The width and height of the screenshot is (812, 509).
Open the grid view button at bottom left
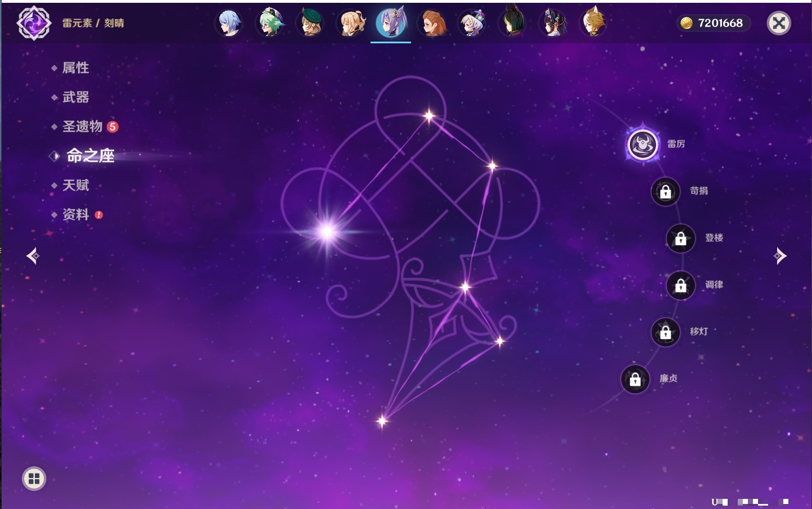click(34, 479)
